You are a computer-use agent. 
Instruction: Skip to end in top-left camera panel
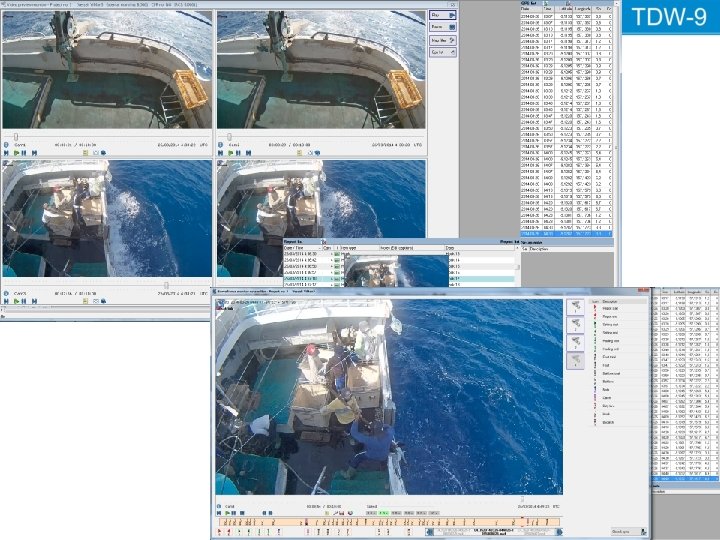tap(34, 153)
